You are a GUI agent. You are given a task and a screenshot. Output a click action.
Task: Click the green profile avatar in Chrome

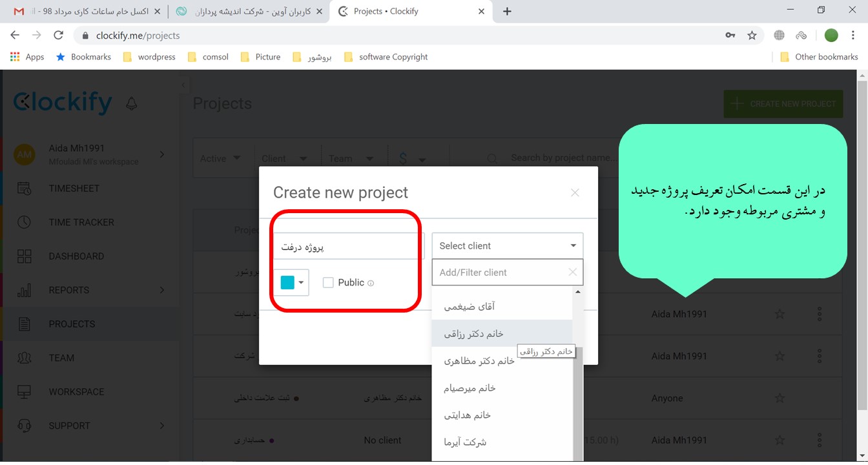(831, 36)
